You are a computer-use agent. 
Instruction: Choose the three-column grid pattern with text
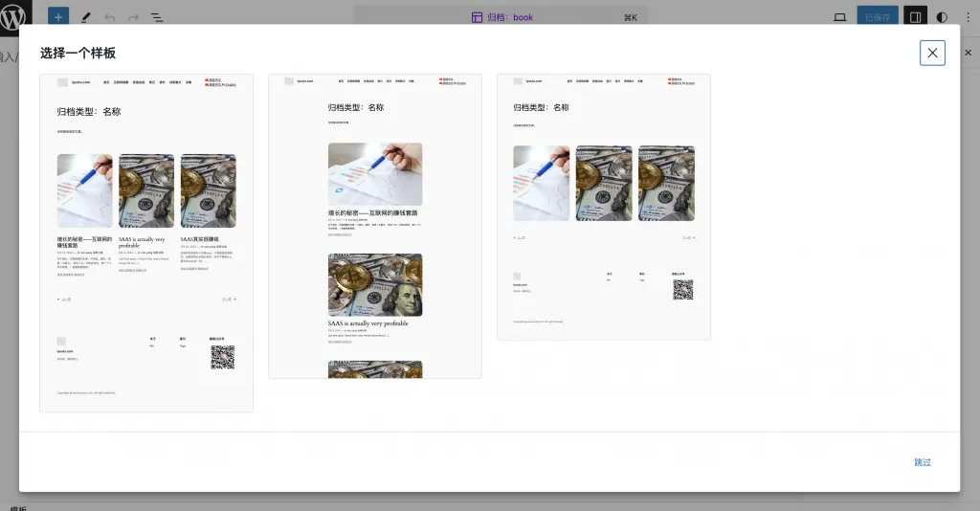click(x=146, y=243)
